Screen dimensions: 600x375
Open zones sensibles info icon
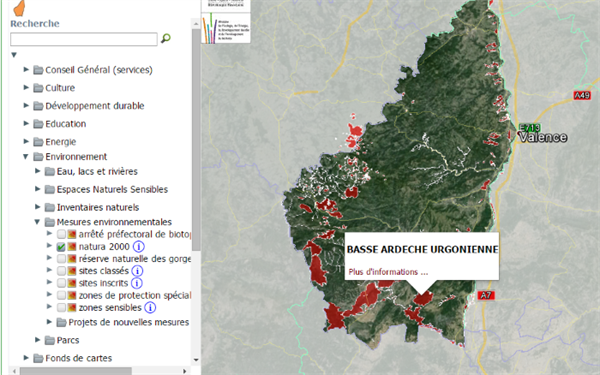[150, 307]
